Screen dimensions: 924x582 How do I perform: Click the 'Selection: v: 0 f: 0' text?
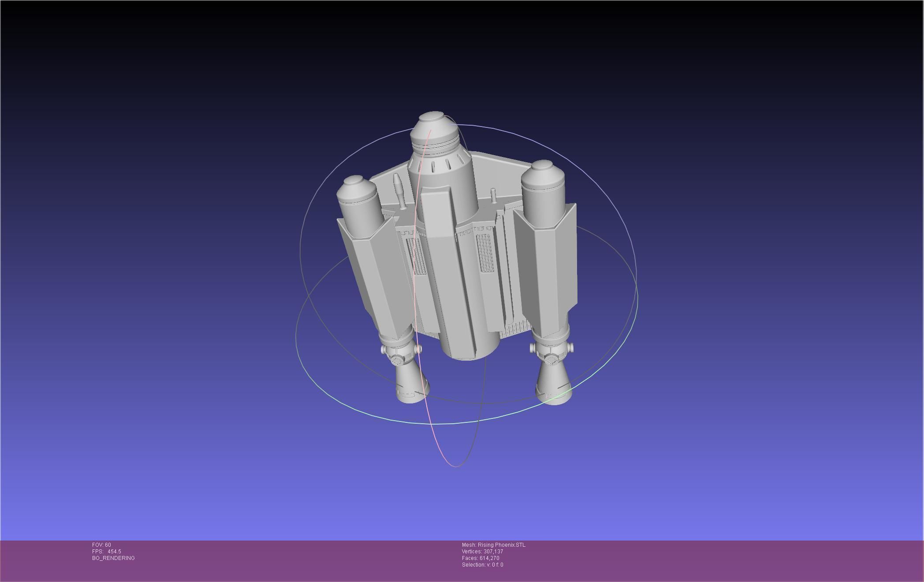pyautogui.click(x=482, y=565)
